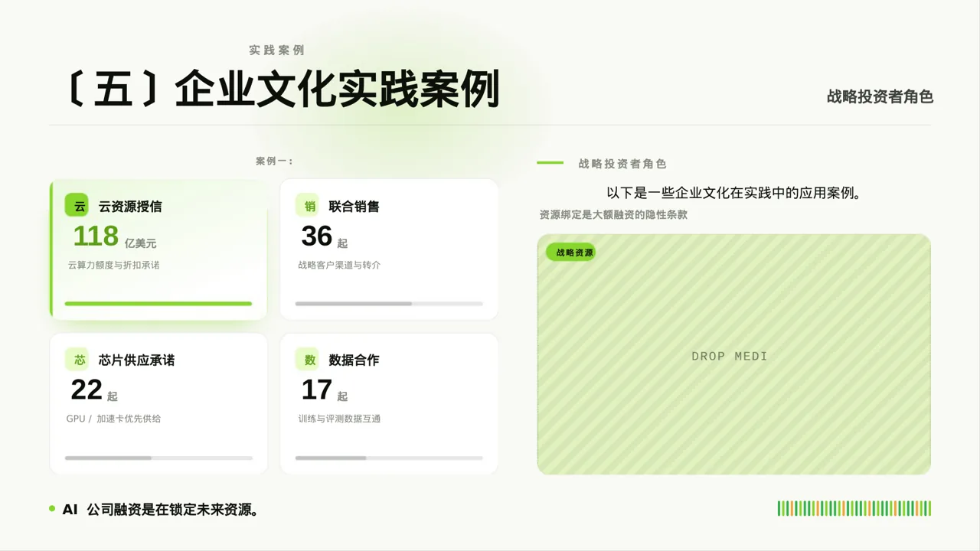Click the green progress bar under 云算力额度与折扣承诺
This screenshot has height=551, width=980.
click(158, 304)
